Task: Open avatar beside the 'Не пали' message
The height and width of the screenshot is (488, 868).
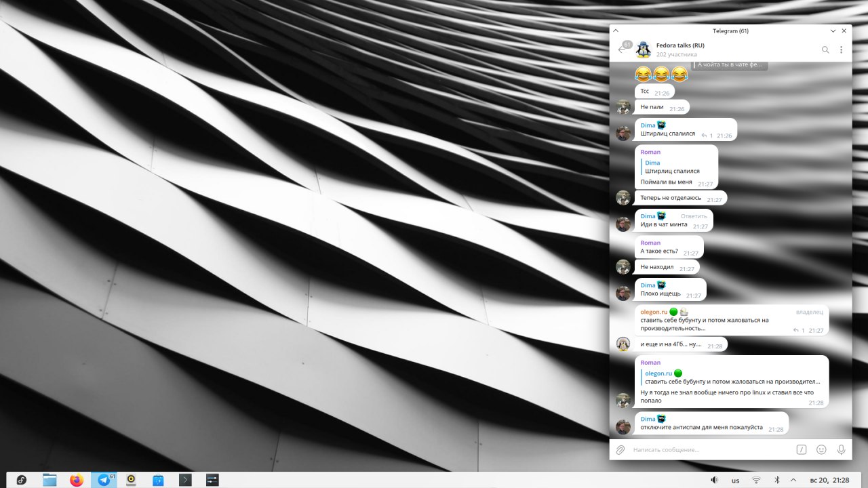Action: point(623,107)
